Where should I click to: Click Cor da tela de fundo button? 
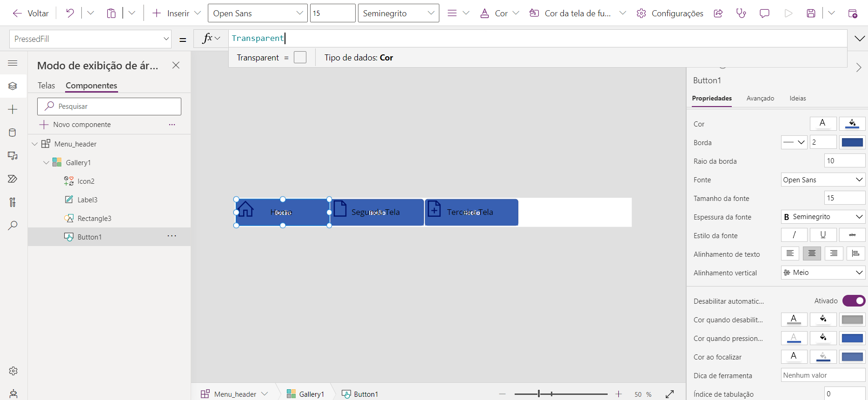[571, 13]
